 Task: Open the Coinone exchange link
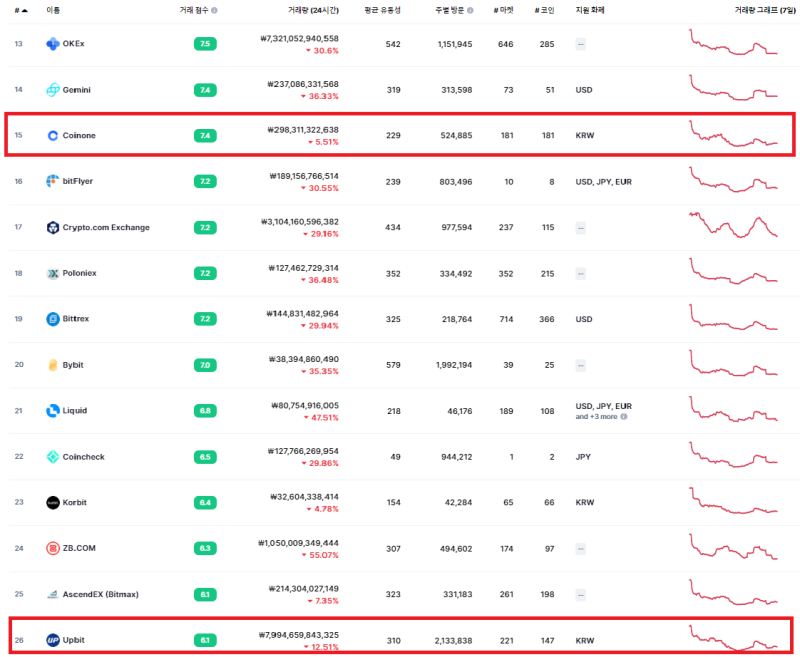point(79,136)
